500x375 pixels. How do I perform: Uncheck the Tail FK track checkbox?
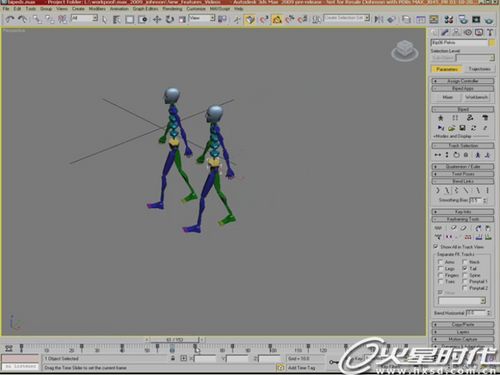(465, 268)
